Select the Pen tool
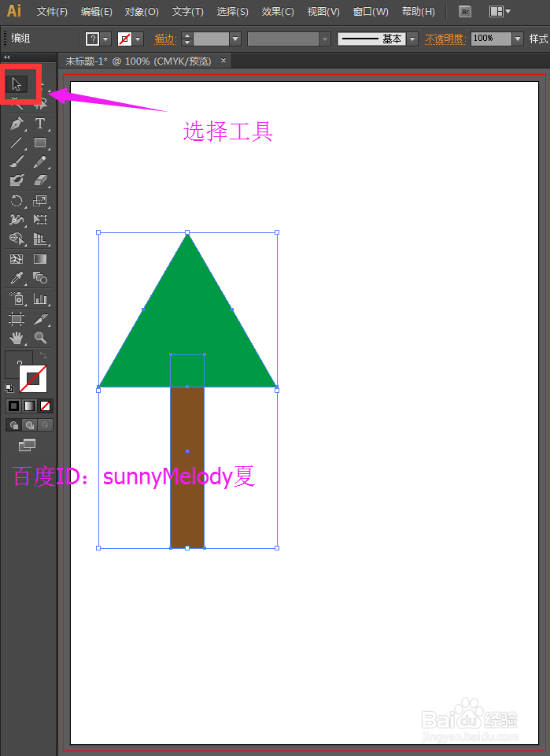 pyautogui.click(x=17, y=124)
